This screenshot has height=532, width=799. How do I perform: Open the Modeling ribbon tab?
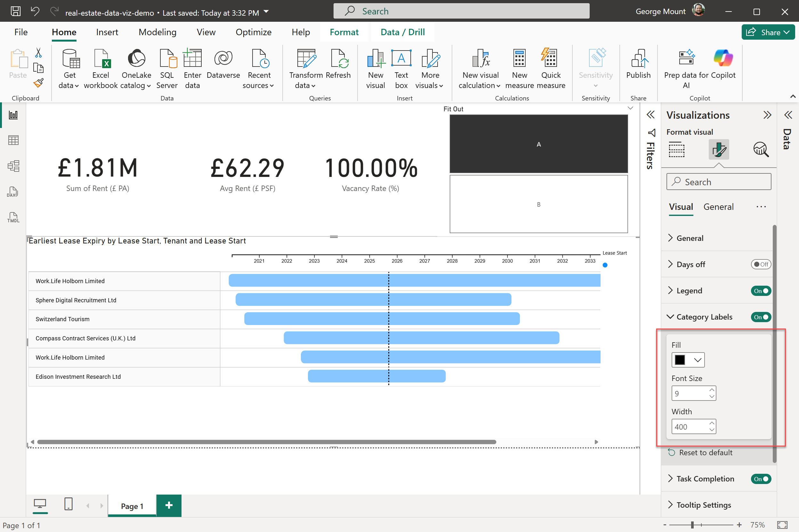pyautogui.click(x=157, y=32)
